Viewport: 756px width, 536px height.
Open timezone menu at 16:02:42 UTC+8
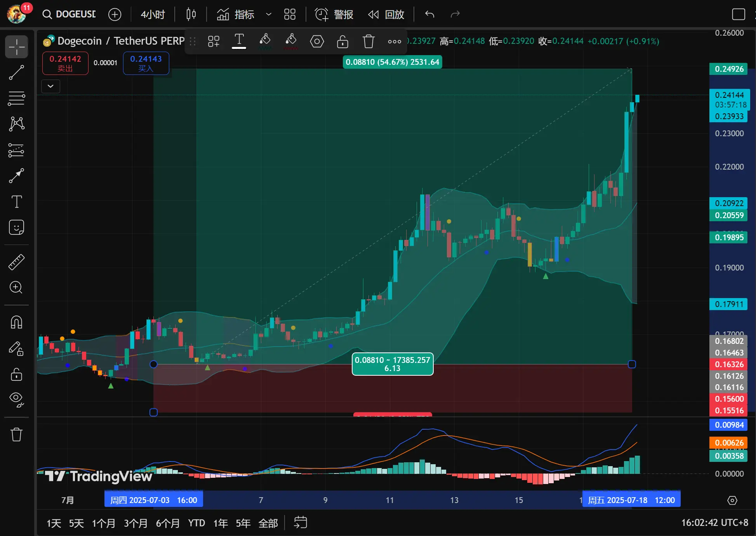714,523
